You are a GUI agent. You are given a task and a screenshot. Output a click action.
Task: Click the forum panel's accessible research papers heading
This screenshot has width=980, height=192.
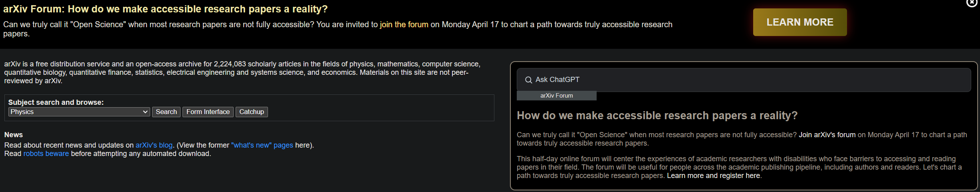(657, 116)
